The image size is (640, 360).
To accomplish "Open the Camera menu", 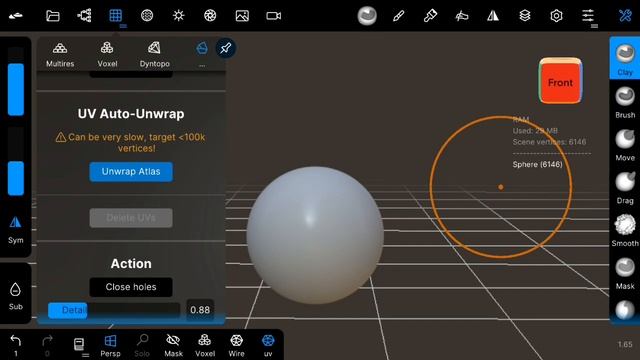I will [x=273, y=16].
